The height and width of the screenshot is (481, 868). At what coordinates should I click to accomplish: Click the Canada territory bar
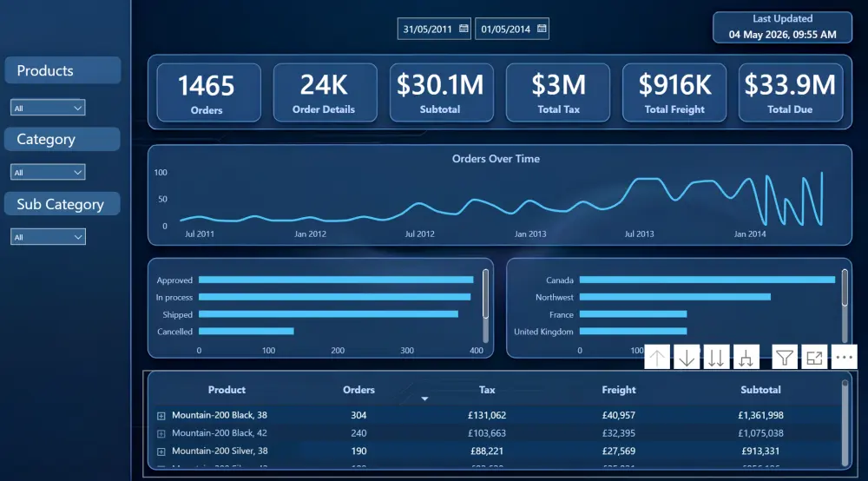[707, 280]
